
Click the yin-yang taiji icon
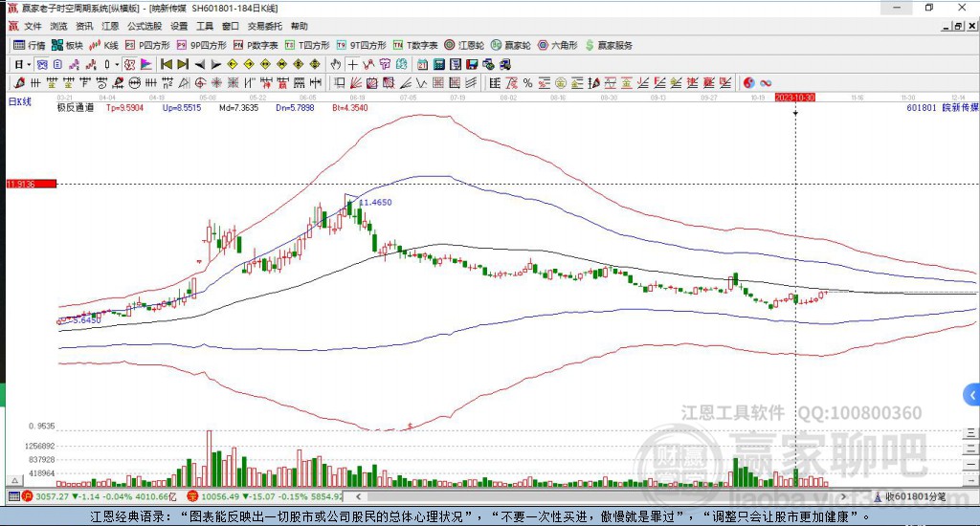coord(748,83)
